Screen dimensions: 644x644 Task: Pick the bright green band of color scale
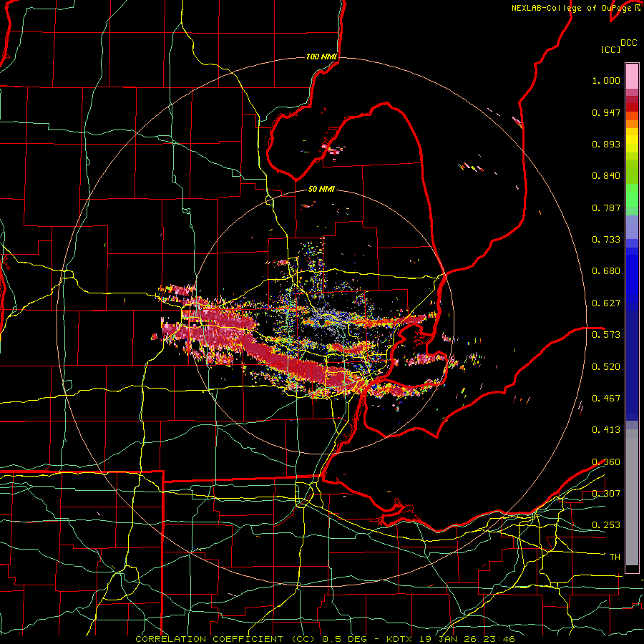point(632,195)
